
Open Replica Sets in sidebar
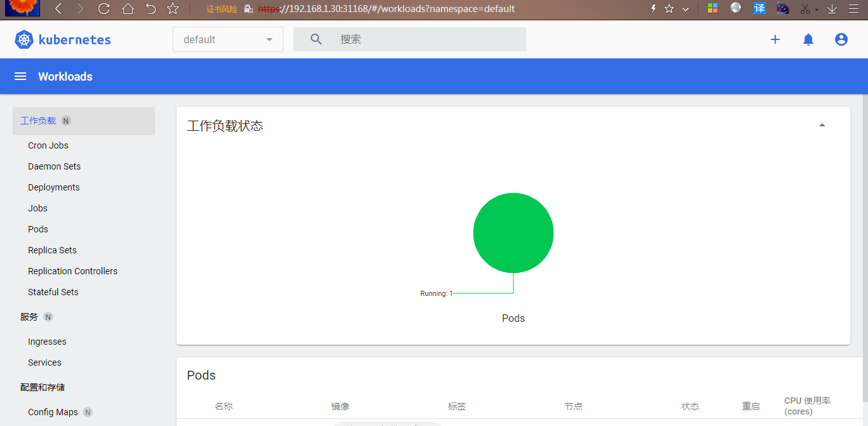click(52, 250)
